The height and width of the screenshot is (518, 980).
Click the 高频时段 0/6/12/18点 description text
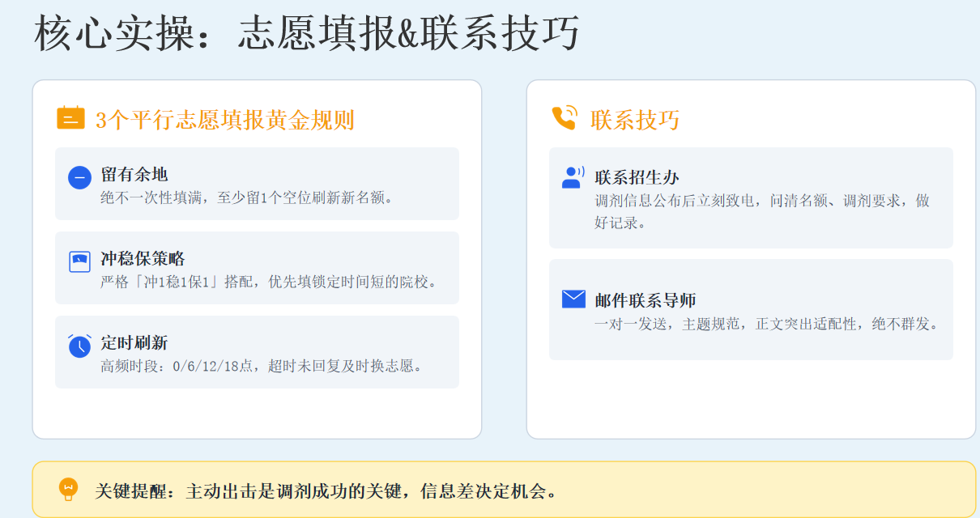262,366
